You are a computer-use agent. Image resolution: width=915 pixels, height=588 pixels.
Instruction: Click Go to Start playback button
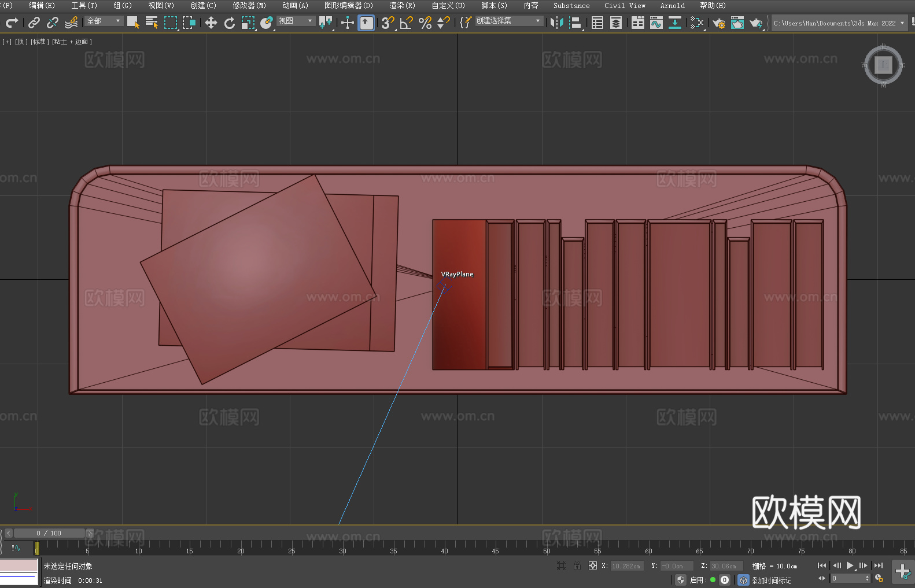(822, 565)
